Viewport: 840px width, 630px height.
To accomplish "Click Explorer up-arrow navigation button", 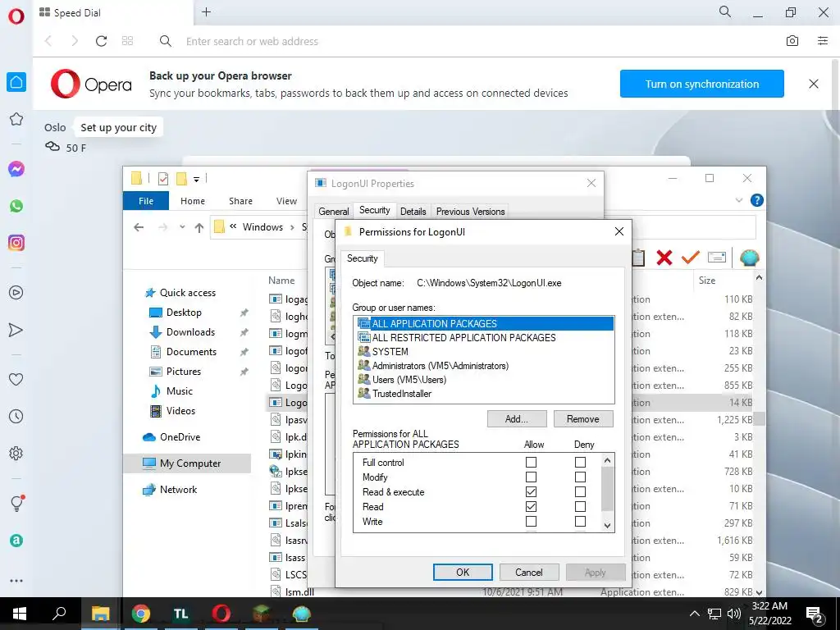I will coord(199,227).
